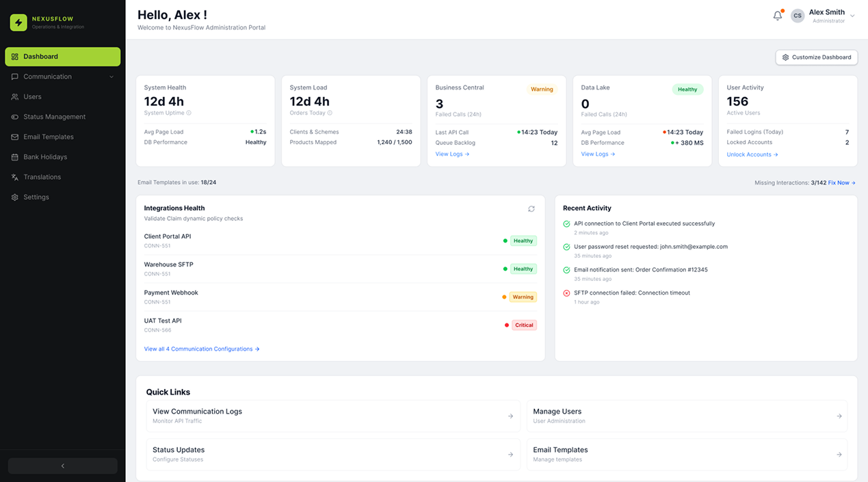Click the red failed icon for SFTP connection
Screen dimensions: 868x482
click(566, 293)
